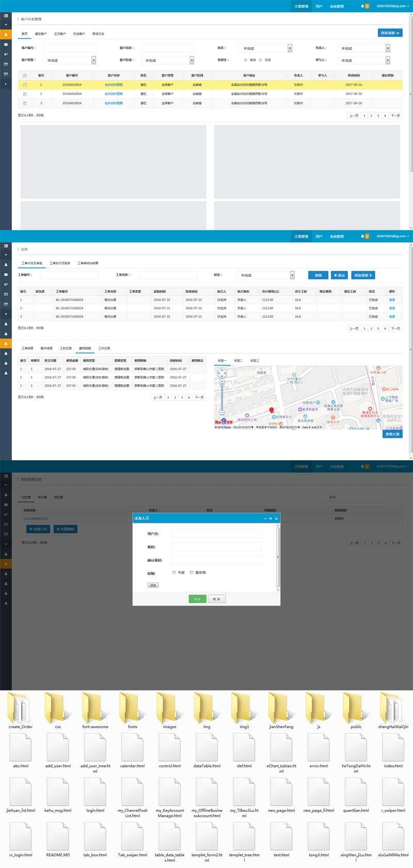
Task: Open the 客户区域 dropdown
Action: (x=192, y=60)
